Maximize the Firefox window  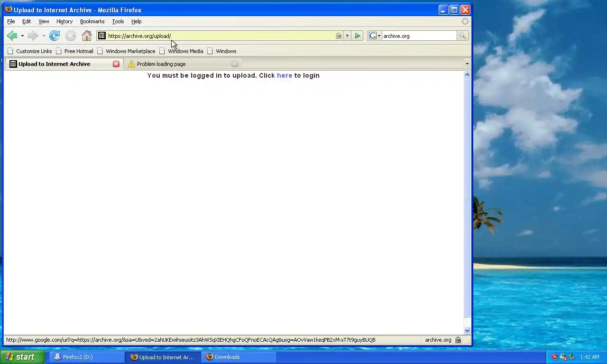click(454, 10)
